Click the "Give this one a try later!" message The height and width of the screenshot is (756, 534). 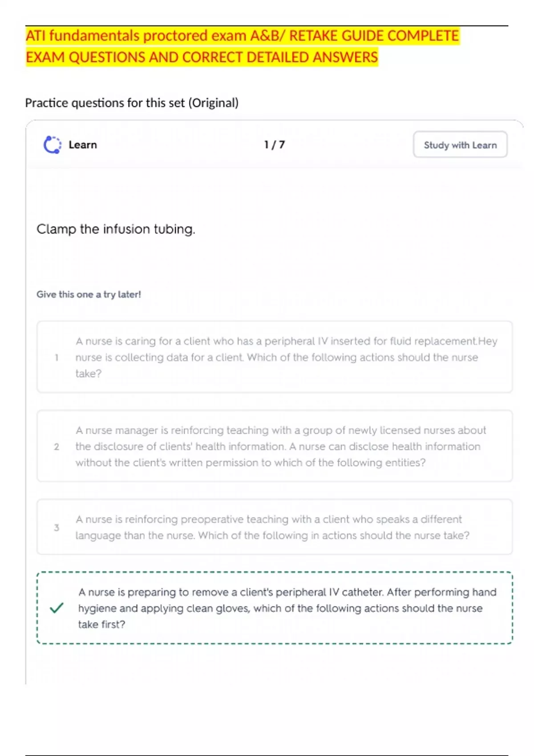(89, 294)
